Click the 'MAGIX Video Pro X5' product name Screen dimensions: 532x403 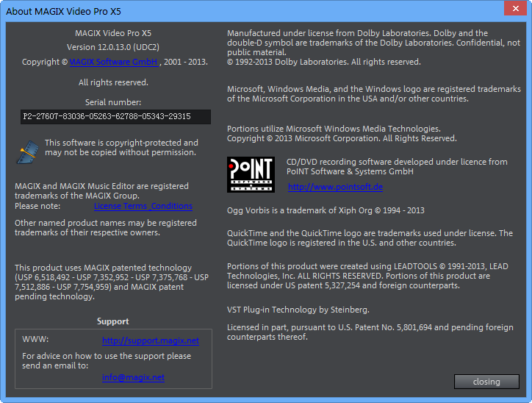point(113,33)
